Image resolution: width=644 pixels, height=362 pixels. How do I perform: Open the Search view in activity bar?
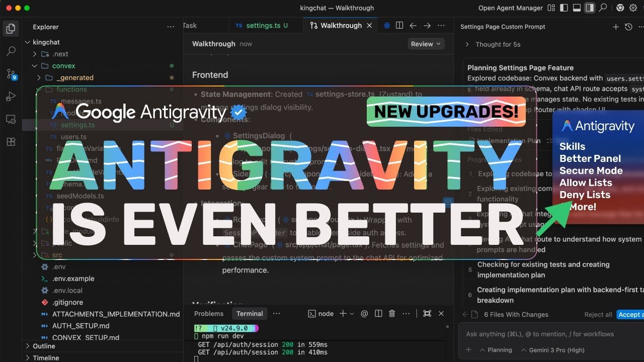click(x=11, y=51)
